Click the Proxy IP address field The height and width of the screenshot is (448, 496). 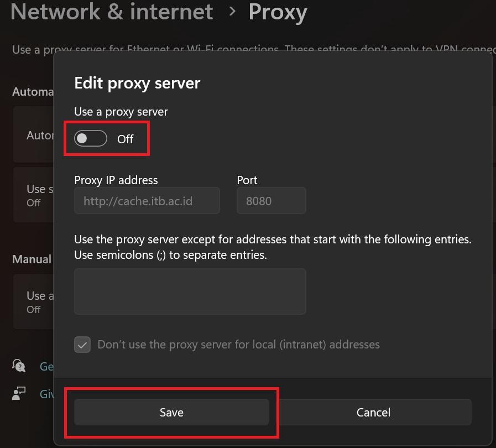coord(147,201)
